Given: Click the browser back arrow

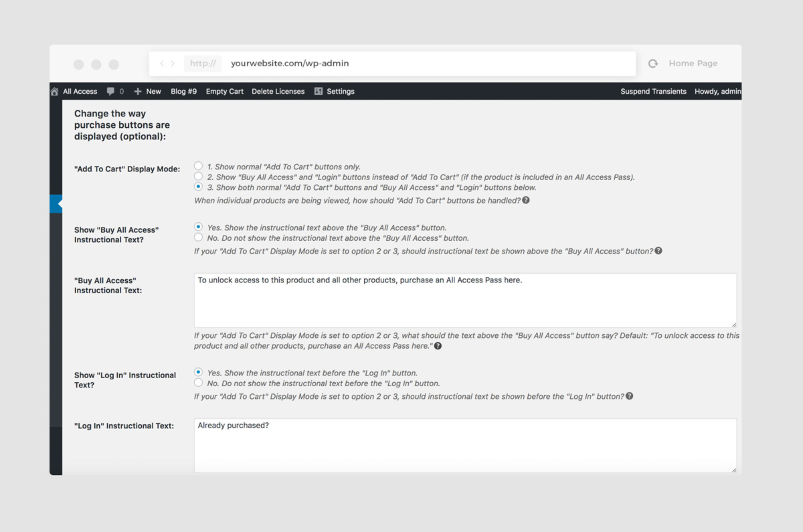Looking at the screenshot, I should 162,64.
